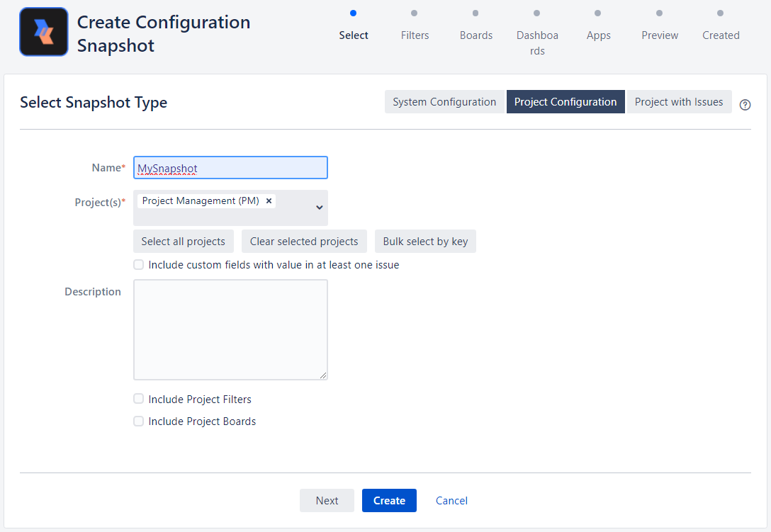
Task: Click the Filters step dot
Action: point(415,13)
